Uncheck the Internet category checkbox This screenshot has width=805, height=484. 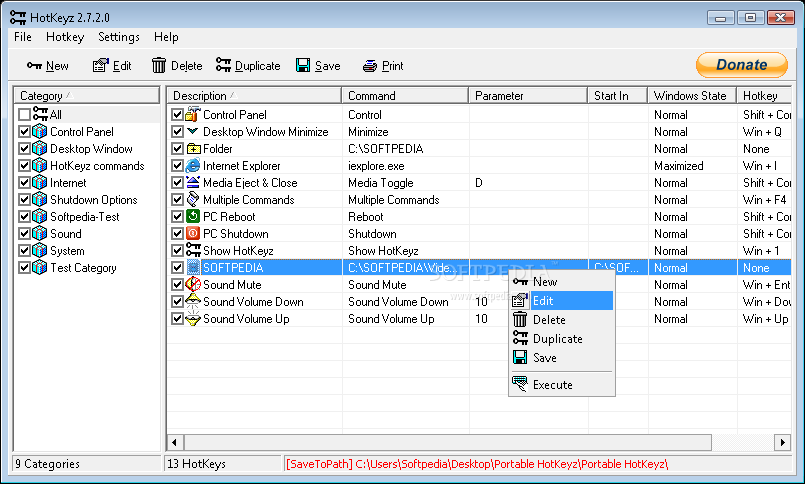(24, 183)
